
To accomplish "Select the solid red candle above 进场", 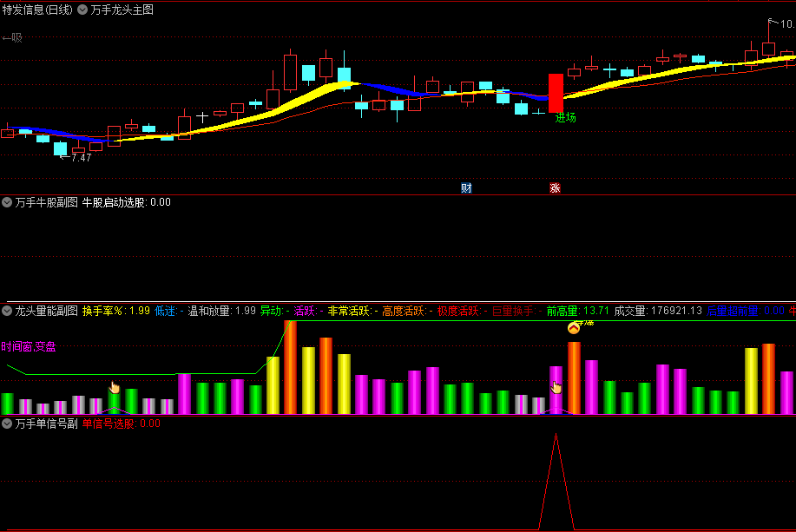I will [x=556, y=94].
